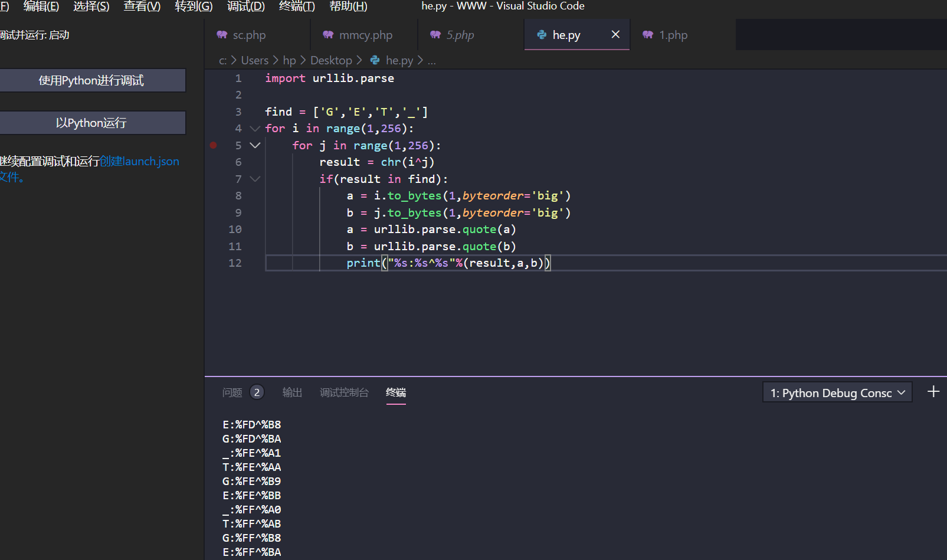Screen dimensions: 947x560
Task: Open the 转到(G) menu
Action: [194, 6]
